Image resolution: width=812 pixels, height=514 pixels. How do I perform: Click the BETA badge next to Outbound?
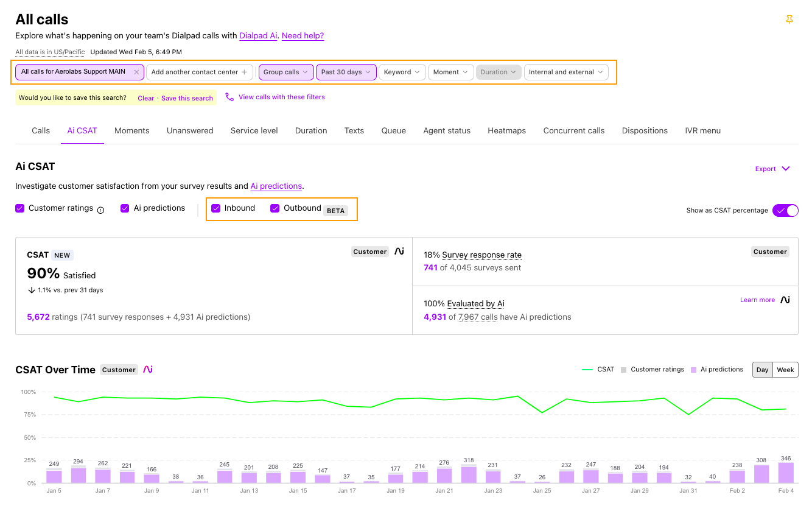pos(336,211)
